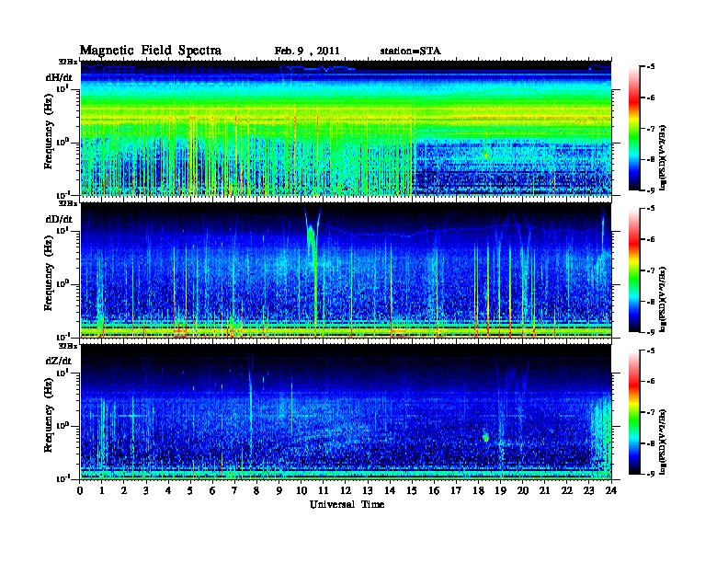
Task: Click the -7 value on dZ/dt color scale
Action: (651, 412)
